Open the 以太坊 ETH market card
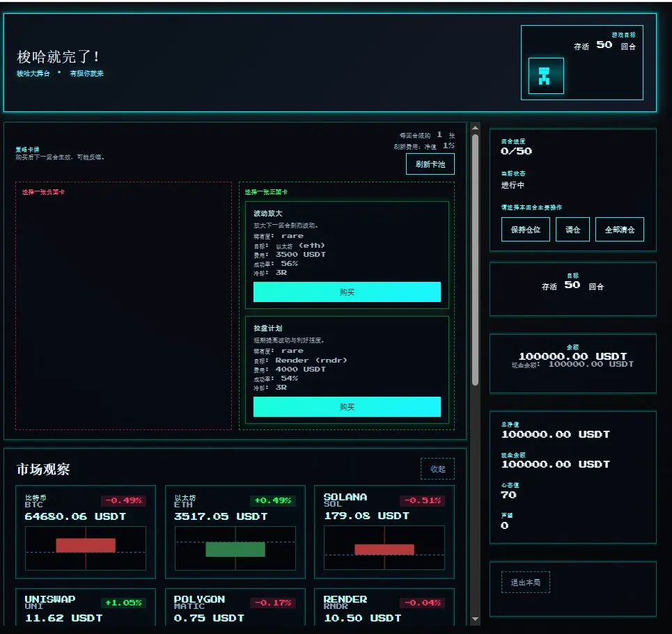Image resolution: width=672 pixels, height=634 pixels. [235, 532]
